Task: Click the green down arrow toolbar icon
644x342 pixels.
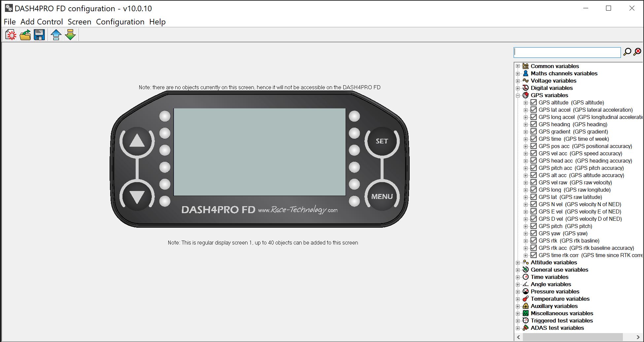Action: click(x=70, y=35)
